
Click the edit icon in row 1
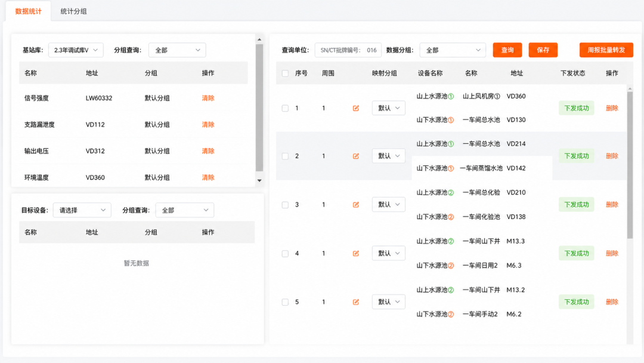coord(355,108)
